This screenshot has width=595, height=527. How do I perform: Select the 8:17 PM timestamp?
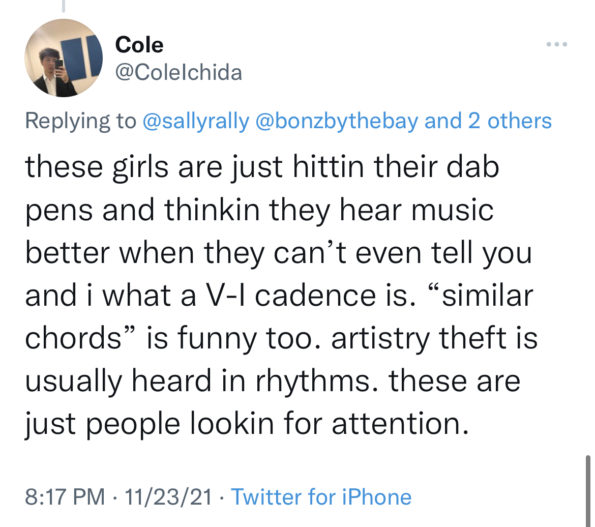click(65, 497)
